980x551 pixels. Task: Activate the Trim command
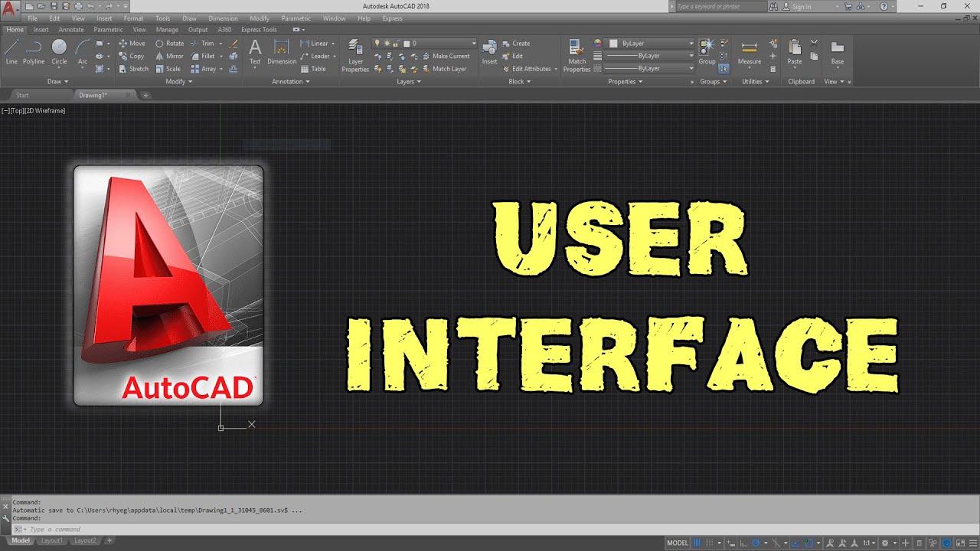click(x=202, y=44)
